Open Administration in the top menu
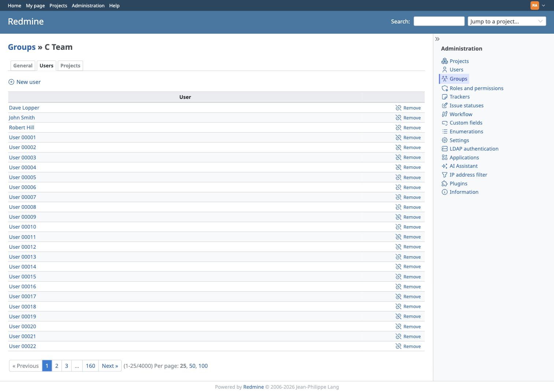 pyautogui.click(x=88, y=5)
